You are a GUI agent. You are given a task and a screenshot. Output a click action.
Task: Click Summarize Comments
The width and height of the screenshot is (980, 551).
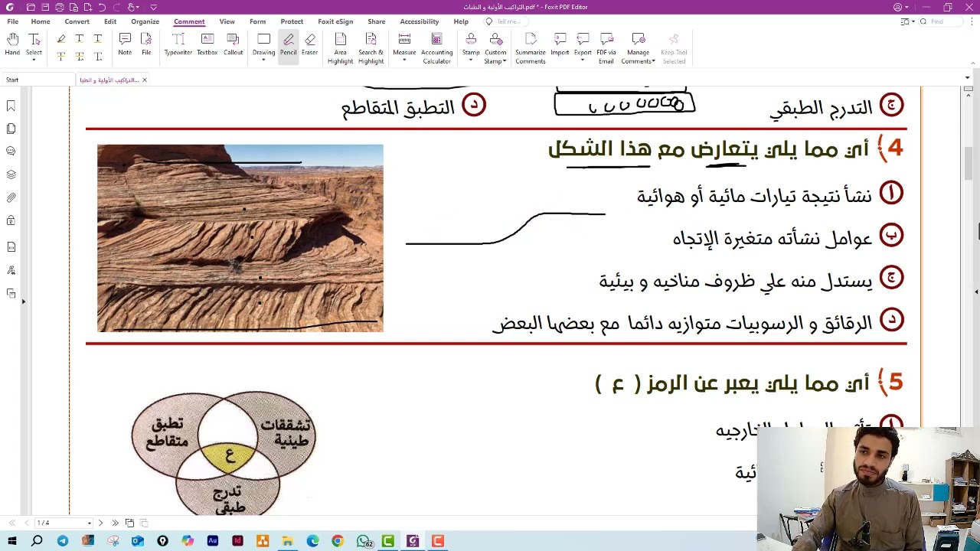(530, 47)
